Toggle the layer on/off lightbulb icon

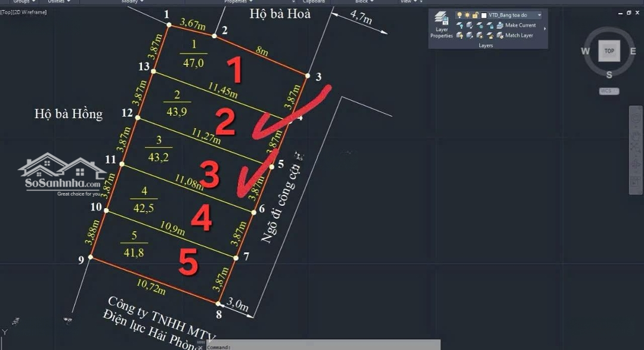pyautogui.click(x=459, y=15)
